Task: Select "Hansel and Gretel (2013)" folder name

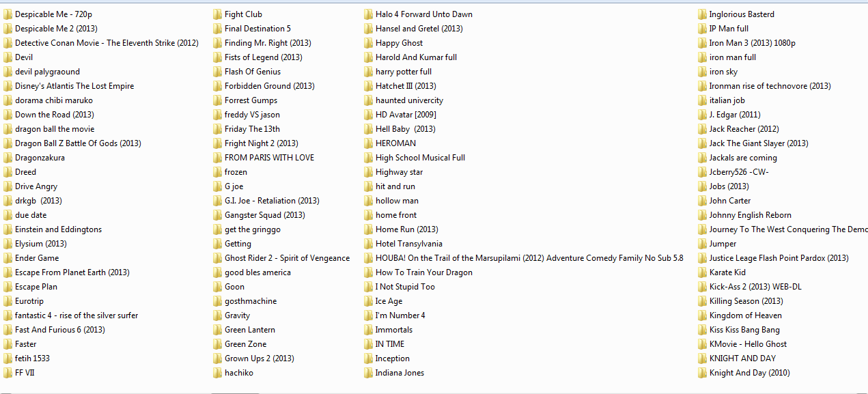Action: [x=419, y=29]
